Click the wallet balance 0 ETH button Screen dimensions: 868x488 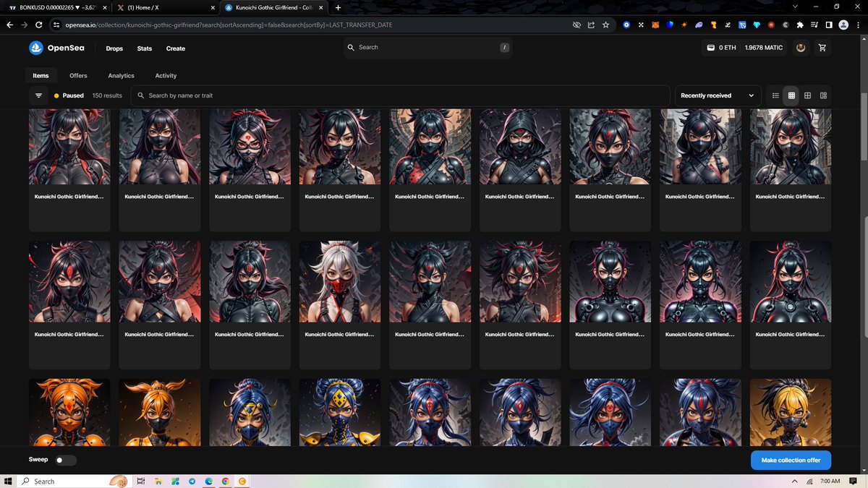pos(722,48)
